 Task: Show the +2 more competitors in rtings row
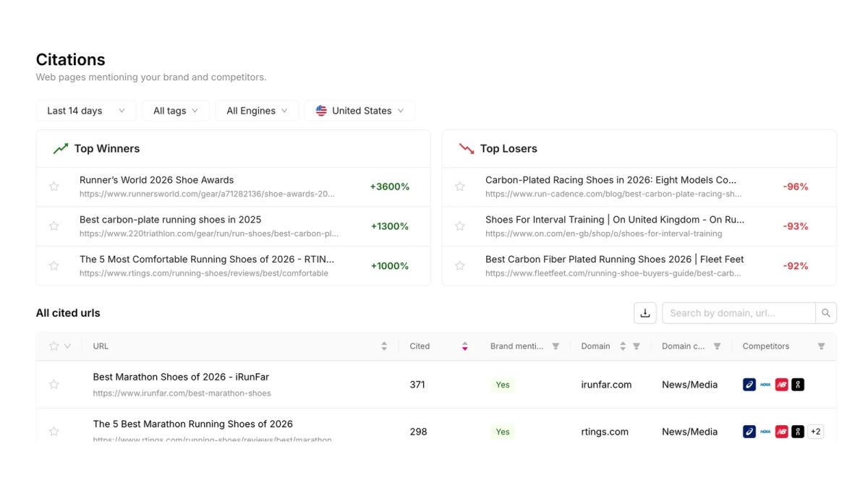pyautogui.click(x=815, y=432)
